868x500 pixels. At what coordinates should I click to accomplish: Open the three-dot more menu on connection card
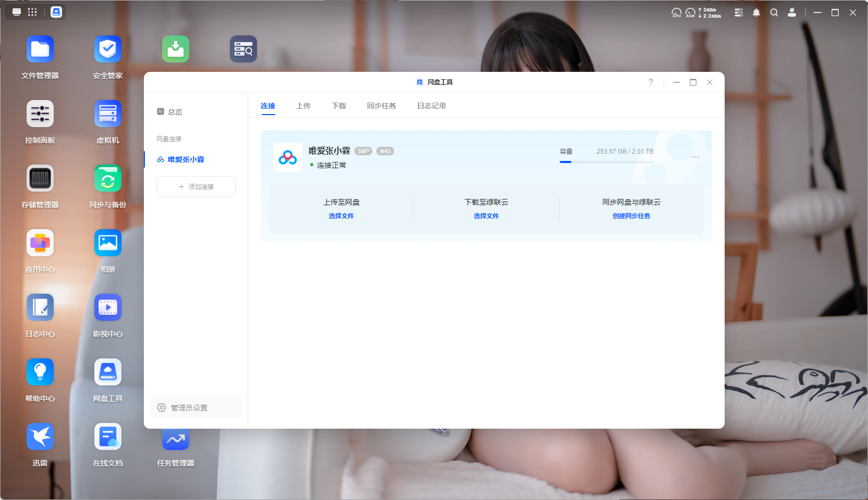(x=695, y=157)
